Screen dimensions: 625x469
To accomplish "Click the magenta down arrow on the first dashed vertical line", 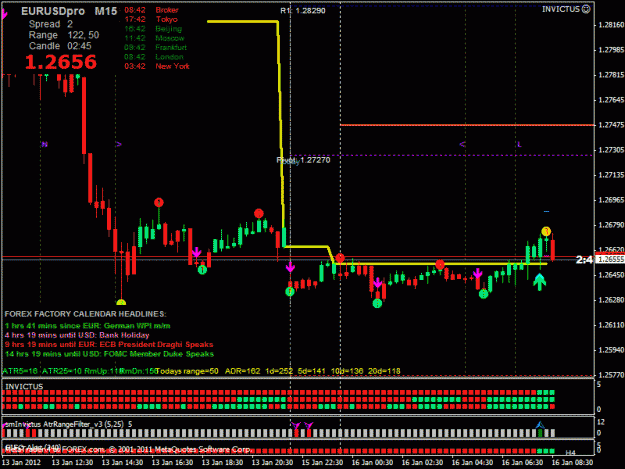I will (290, 267).
